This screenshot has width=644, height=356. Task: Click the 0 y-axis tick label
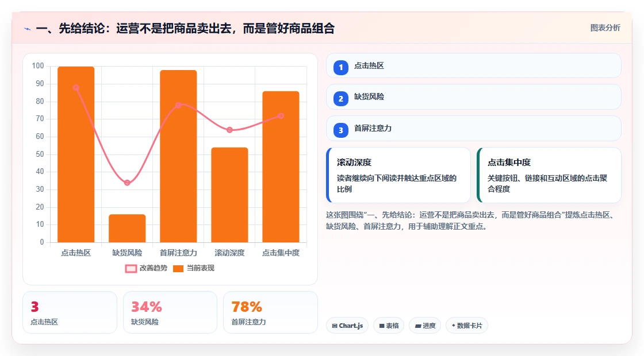click(42, 242)
